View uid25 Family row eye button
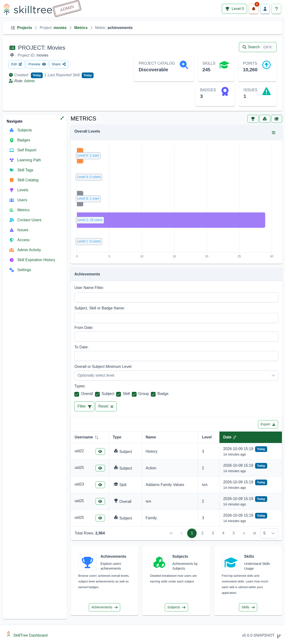The width and height of the screenshot is (285, 644). click(x=100, y=518)
